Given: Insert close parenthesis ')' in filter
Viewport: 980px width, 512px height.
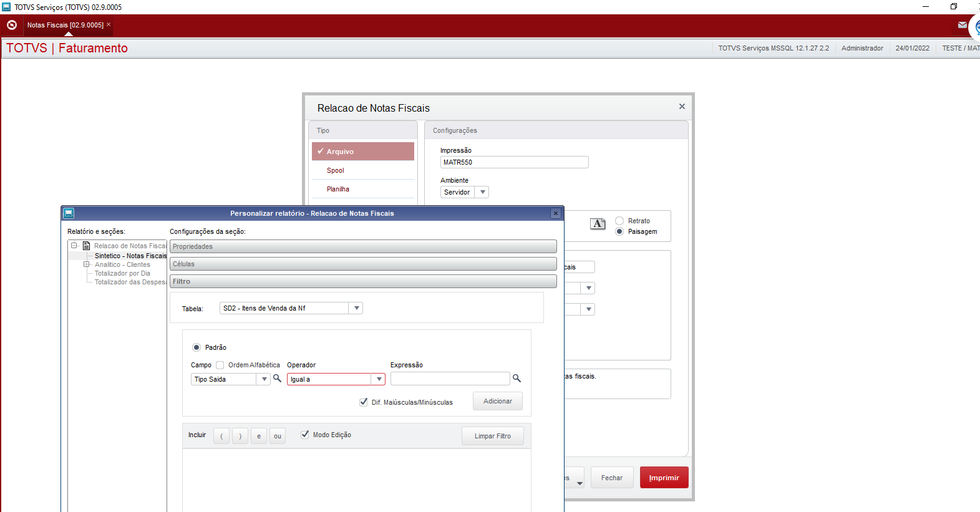Looking at the screenshot, I should click(240, 436).
